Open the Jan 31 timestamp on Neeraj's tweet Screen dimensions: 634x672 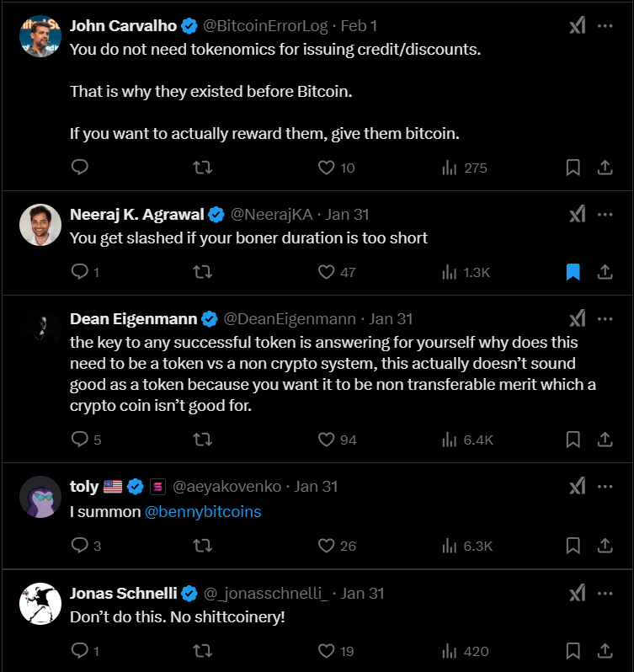pyautogui.click(x=347, y=215)
